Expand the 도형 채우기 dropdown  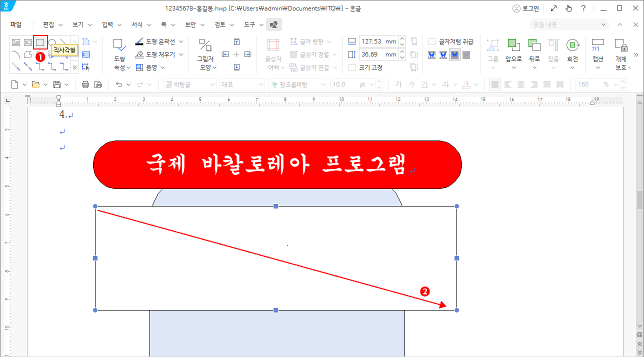(181, 54)
